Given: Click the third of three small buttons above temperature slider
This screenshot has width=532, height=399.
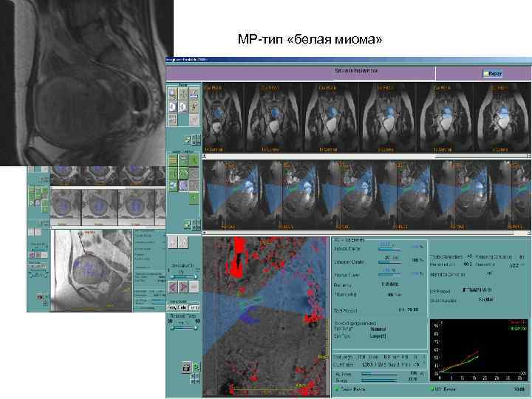Looking at the screenshot, I should [x=194, y=307].
